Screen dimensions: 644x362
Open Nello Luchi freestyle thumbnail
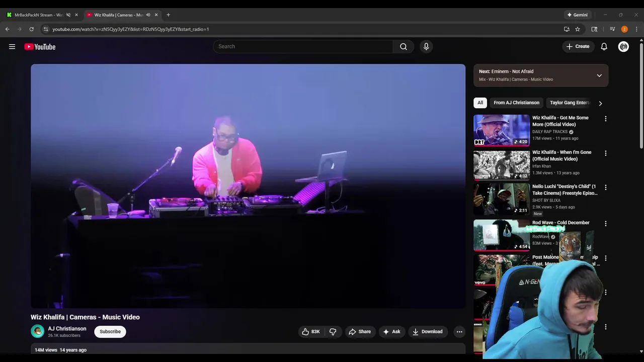501,199
